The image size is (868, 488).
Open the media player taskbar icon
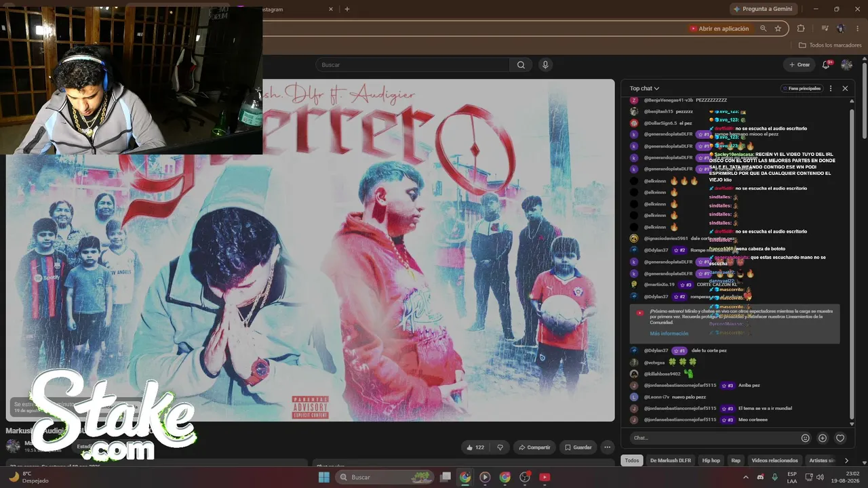485,477
